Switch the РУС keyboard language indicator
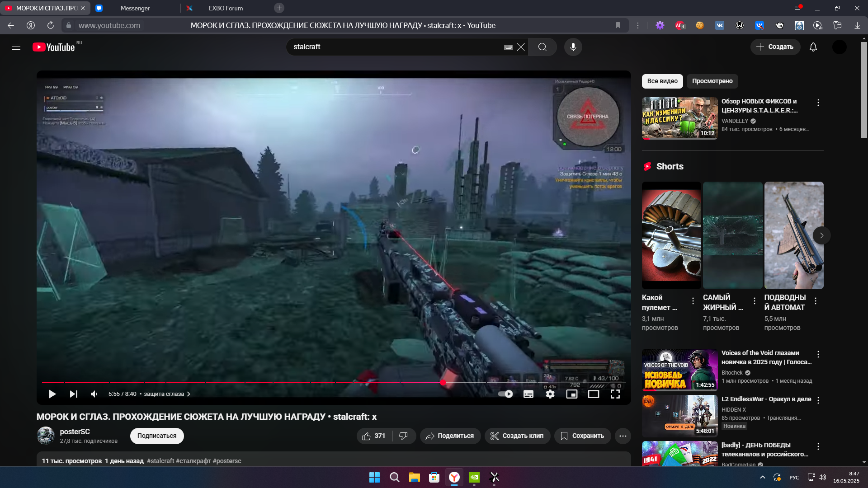The width and height of the screenshot is (868, 488). point(794,478)
